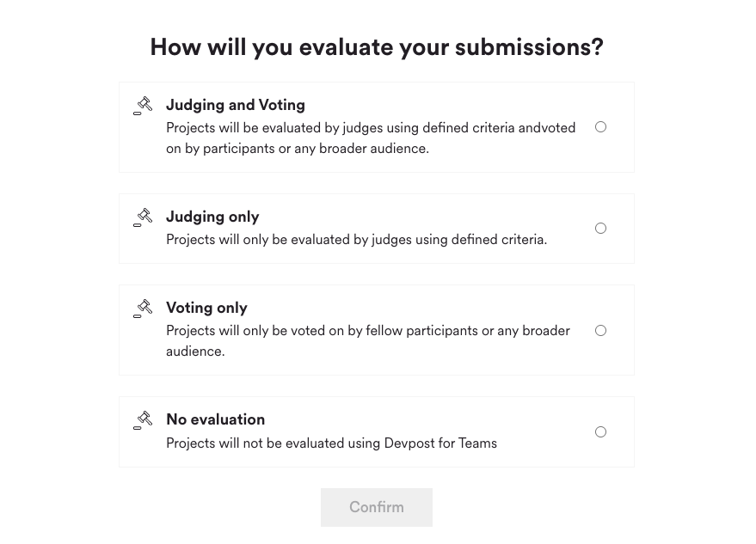Click the page heading about evaluating submissions
The height and width of the screenshot is (544, 756).
point(377,47)
